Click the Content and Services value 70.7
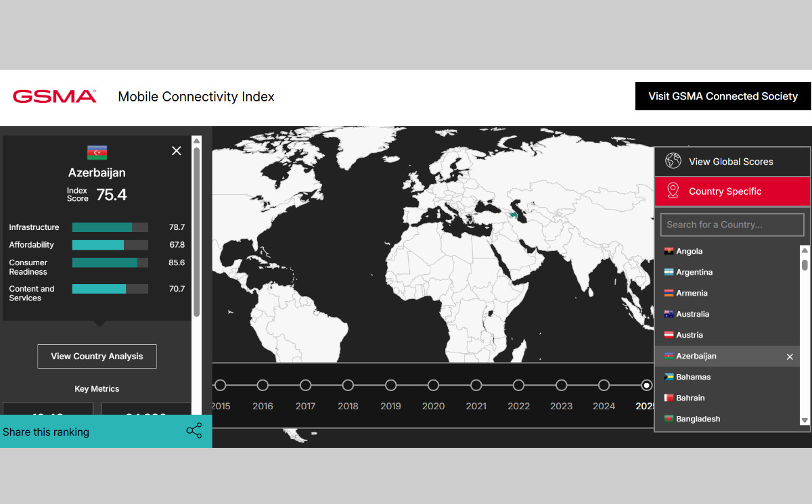Viewport: 812px width, 504px height. [177, 289]
